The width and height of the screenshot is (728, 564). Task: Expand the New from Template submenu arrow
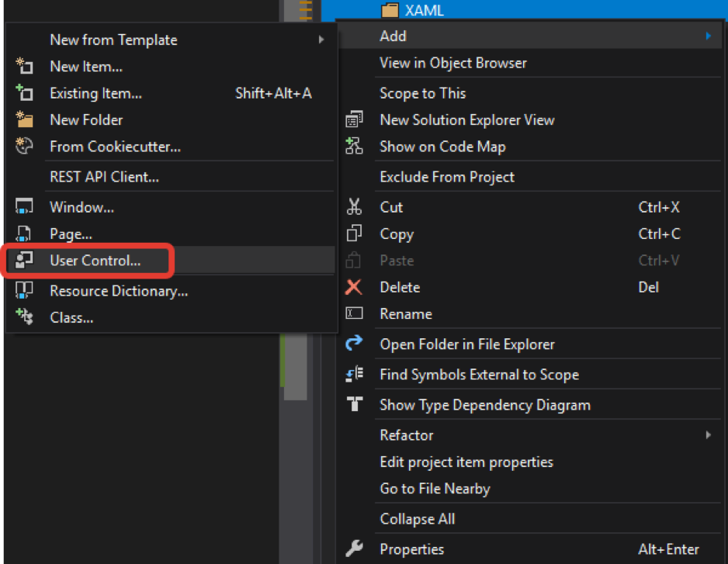pos(321,40)
